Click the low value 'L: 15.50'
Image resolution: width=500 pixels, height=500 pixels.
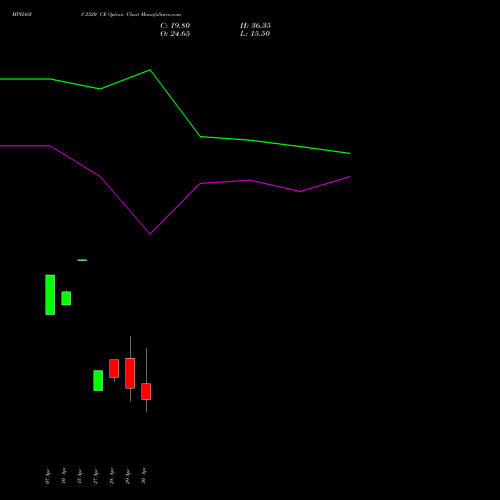point(255,34)
